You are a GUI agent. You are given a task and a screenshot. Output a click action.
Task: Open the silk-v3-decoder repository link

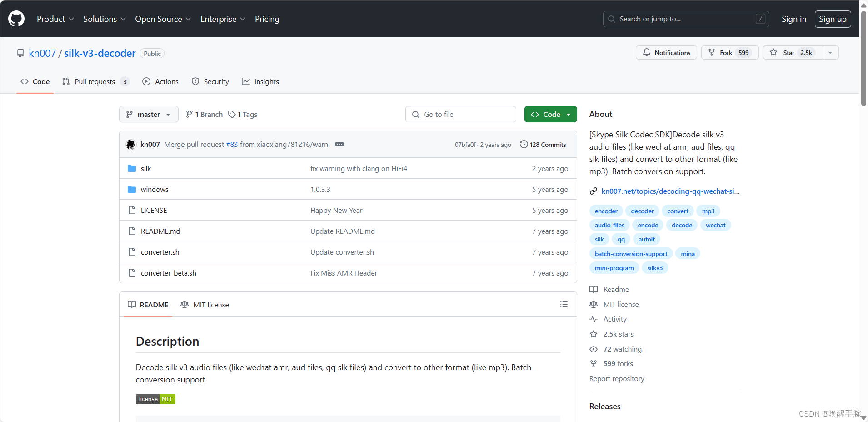coord(100,53)
